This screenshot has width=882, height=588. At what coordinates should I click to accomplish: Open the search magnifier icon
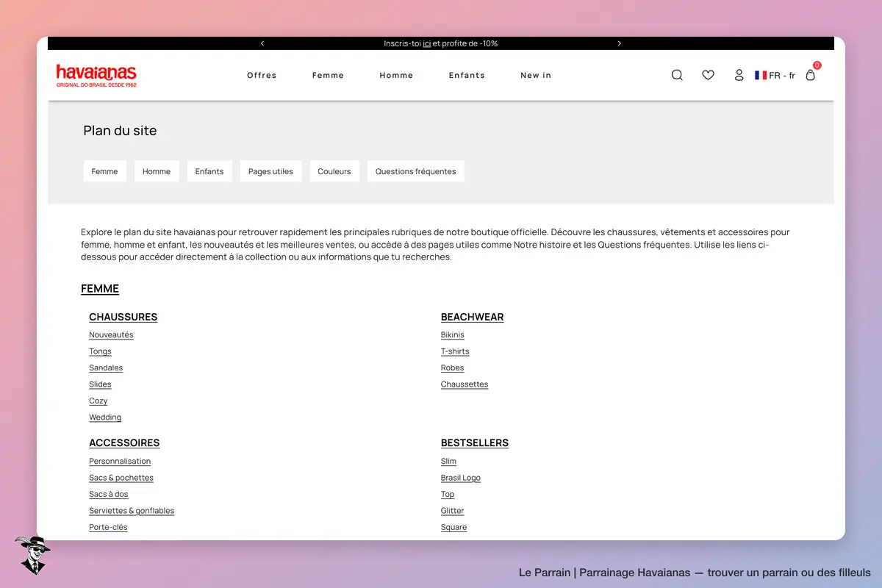tap(677, 75)
